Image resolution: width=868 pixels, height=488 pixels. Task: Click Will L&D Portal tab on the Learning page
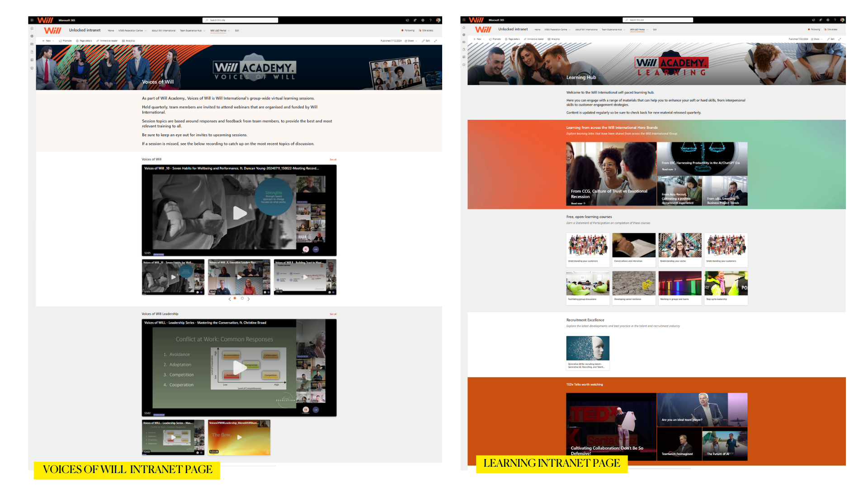(637, 29)
